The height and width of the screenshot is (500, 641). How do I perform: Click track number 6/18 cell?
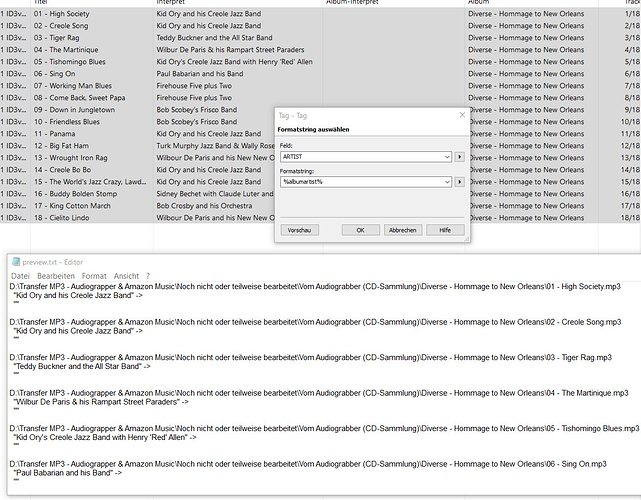pyautogui.click(x=632, y=74)
